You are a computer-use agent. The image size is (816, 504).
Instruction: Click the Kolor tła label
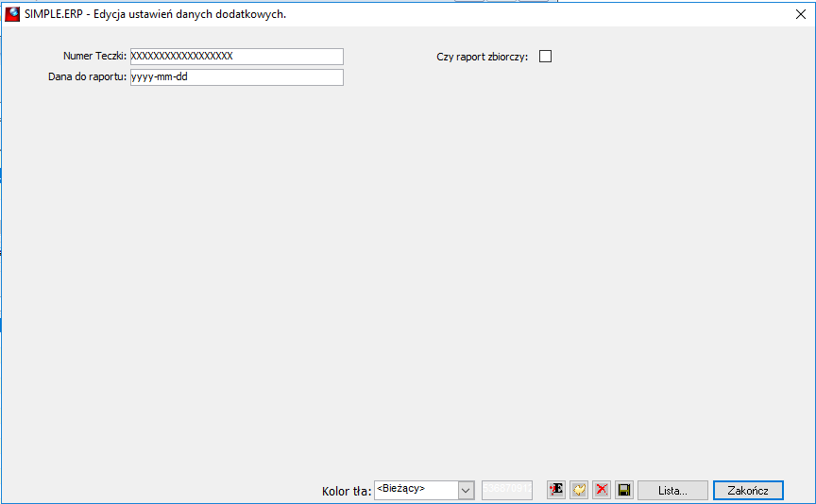[x=347, y=491]
